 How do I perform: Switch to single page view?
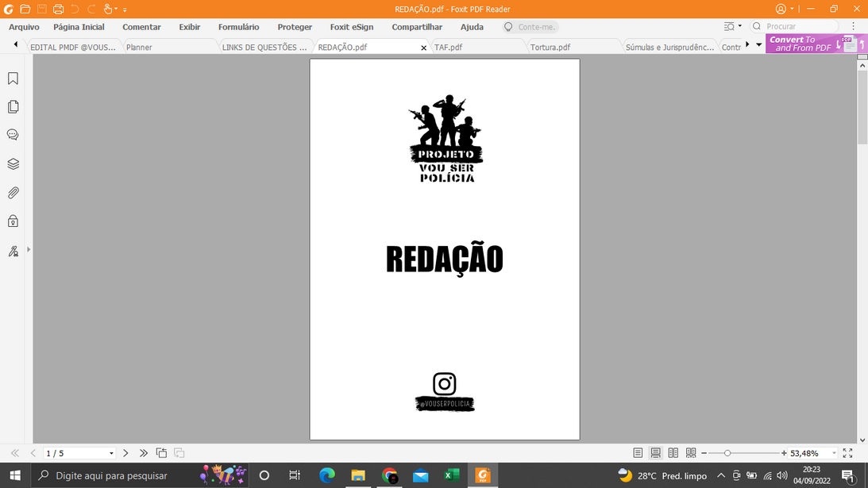point(638,453)
